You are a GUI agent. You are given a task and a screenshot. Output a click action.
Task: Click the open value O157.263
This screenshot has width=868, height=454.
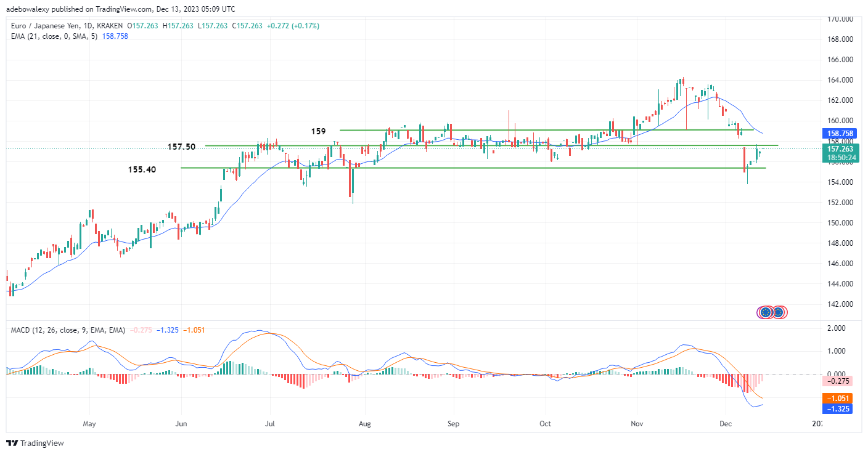(144, 26)
